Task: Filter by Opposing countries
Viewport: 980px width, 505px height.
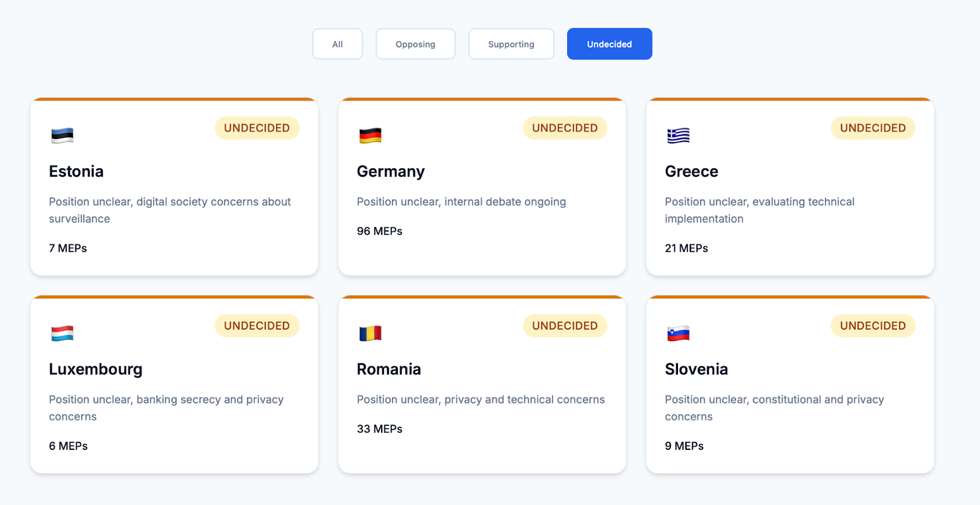Action: pos(415,44)
